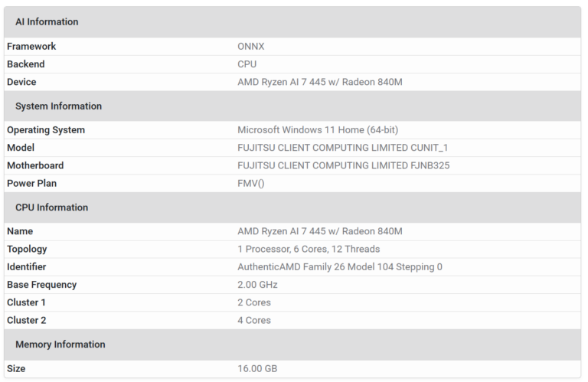
Task: Click the CPU Information section header
Action: (51, 207)
